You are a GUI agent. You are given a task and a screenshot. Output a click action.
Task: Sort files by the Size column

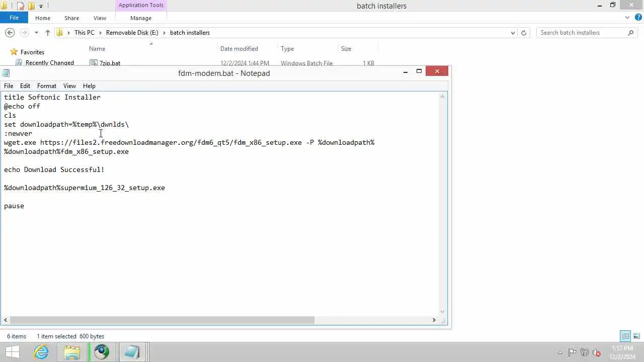pos(346,49)
